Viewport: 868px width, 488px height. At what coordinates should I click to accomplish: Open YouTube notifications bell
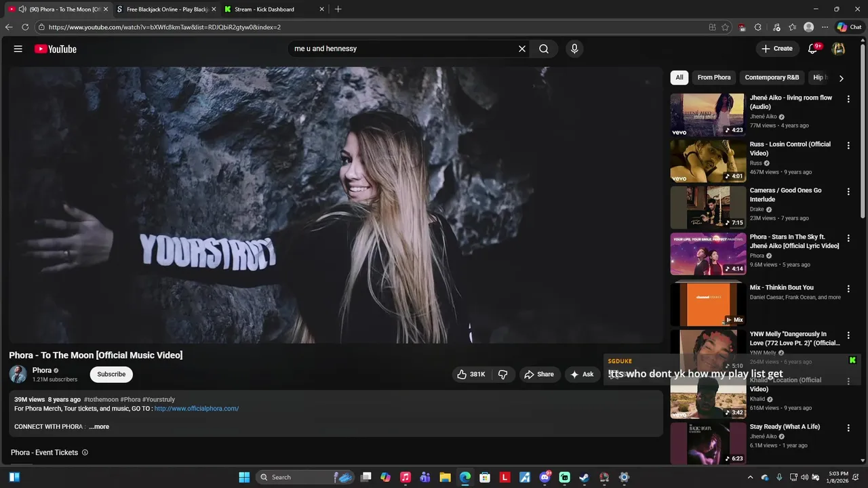[x=812, y=49]
